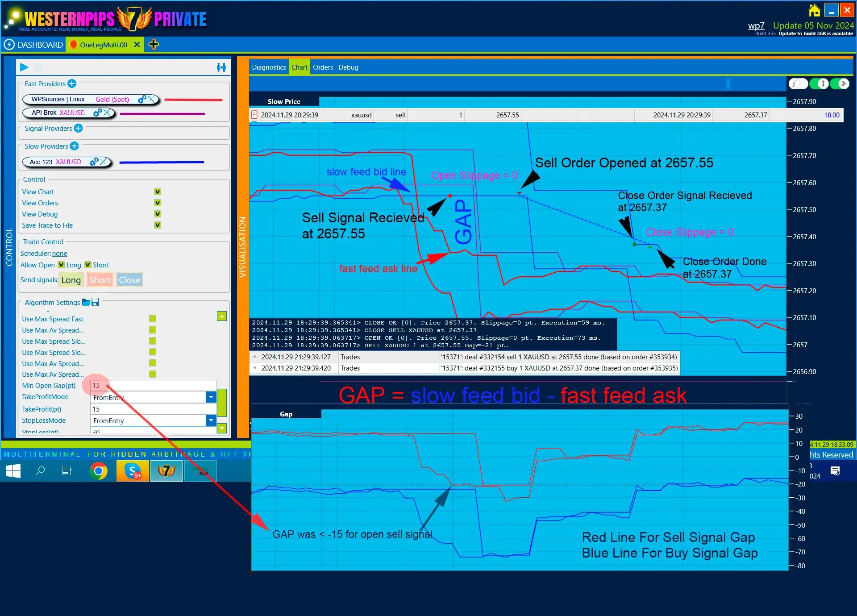
Task: Toggle the chart info switch
Action: pos(798,83)
